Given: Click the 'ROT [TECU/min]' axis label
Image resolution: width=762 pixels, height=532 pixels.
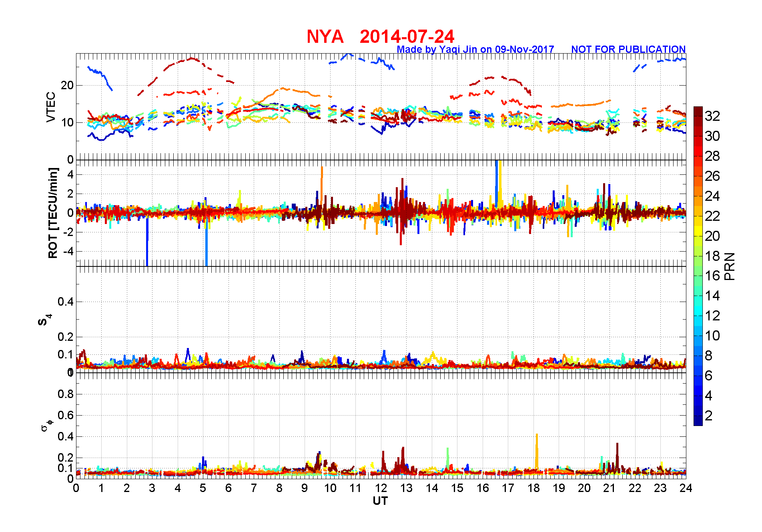Looking at the screenshot, I should click(x=53, y=213).
